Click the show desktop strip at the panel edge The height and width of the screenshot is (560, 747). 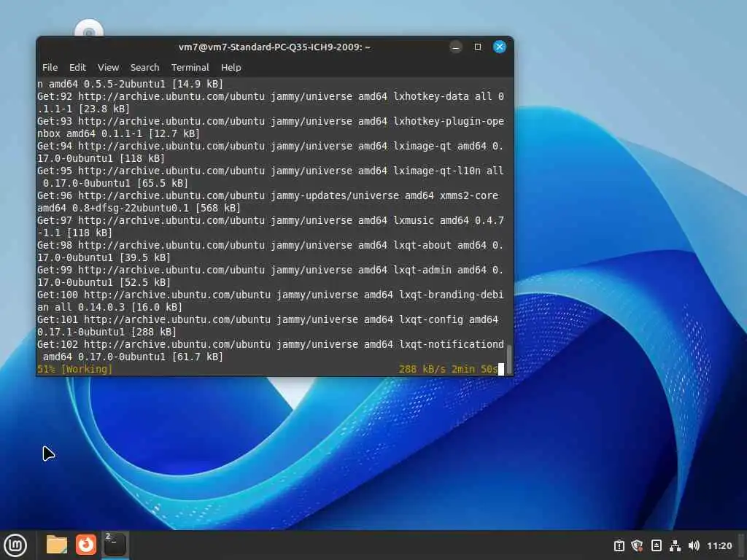coord(741,545)
